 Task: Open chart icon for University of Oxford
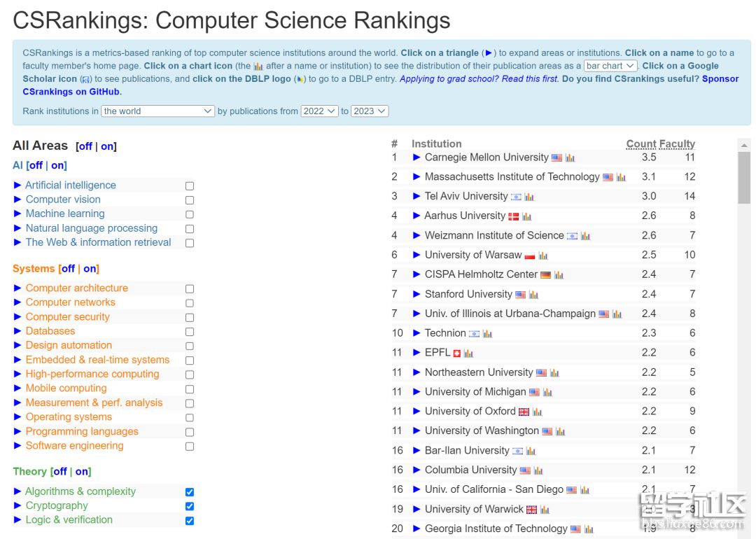pyautogui.click(x=538, y=412)
